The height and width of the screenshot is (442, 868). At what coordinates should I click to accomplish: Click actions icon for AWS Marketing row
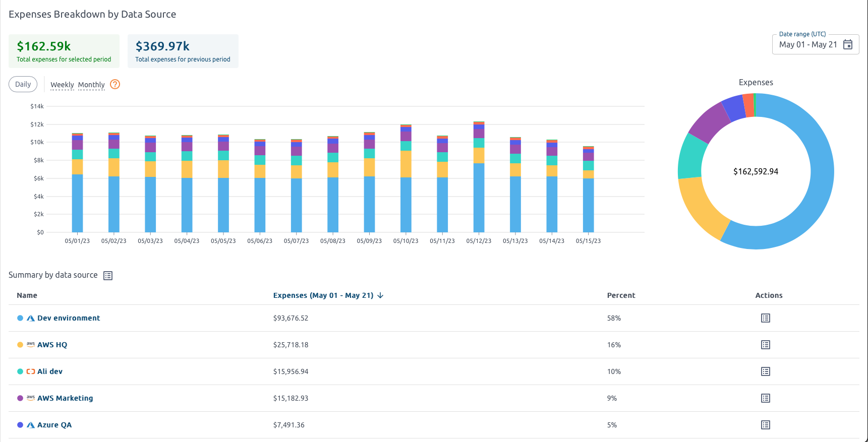pyautogui.click(x=765, y=398)
